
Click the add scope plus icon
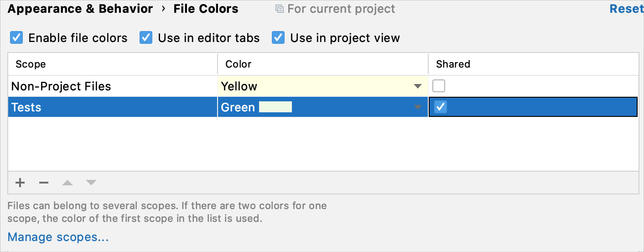point(20,183)
